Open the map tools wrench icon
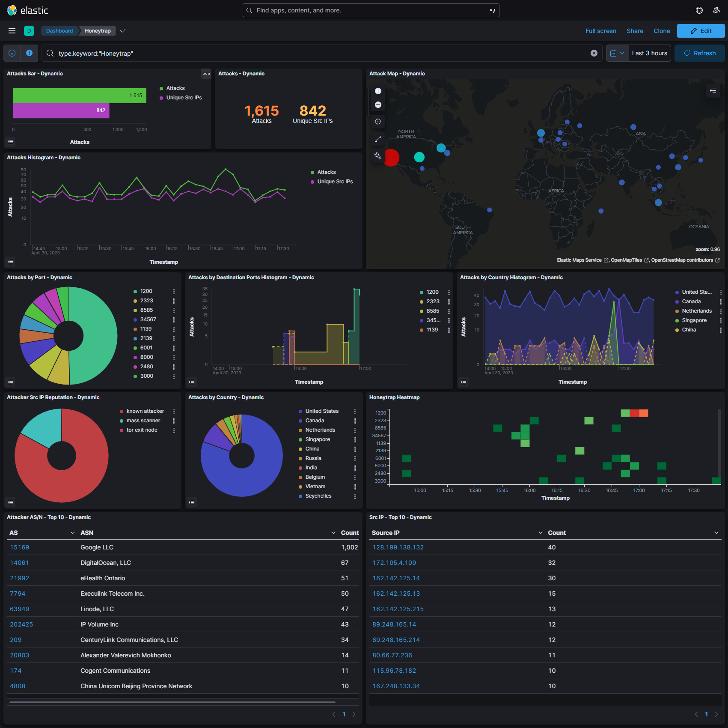This screenshot has width=728, height=728. (x=378, y=156)
